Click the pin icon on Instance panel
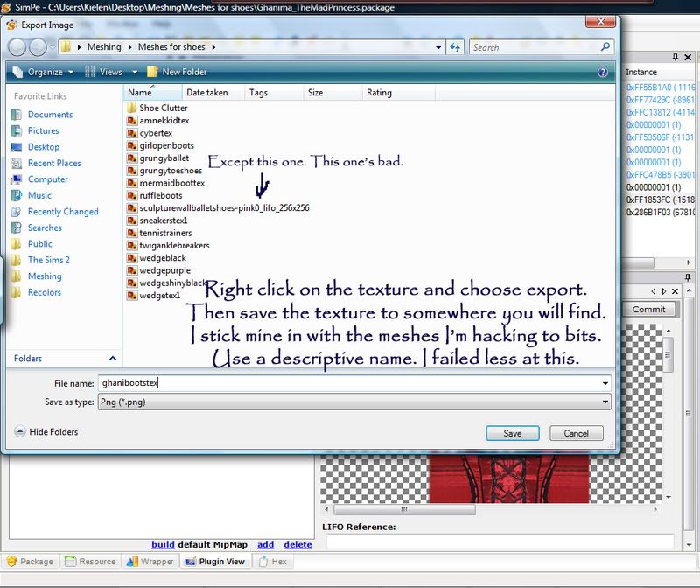Image resolution: width=700 pixels, height=588 pixels. tap(675, 57)
